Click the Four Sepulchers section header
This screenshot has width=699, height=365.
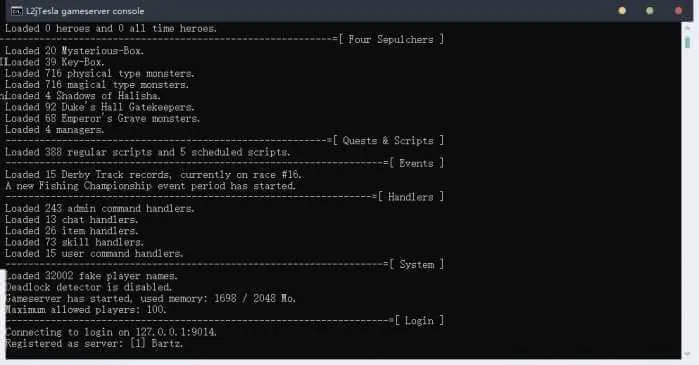coord(391,39)
